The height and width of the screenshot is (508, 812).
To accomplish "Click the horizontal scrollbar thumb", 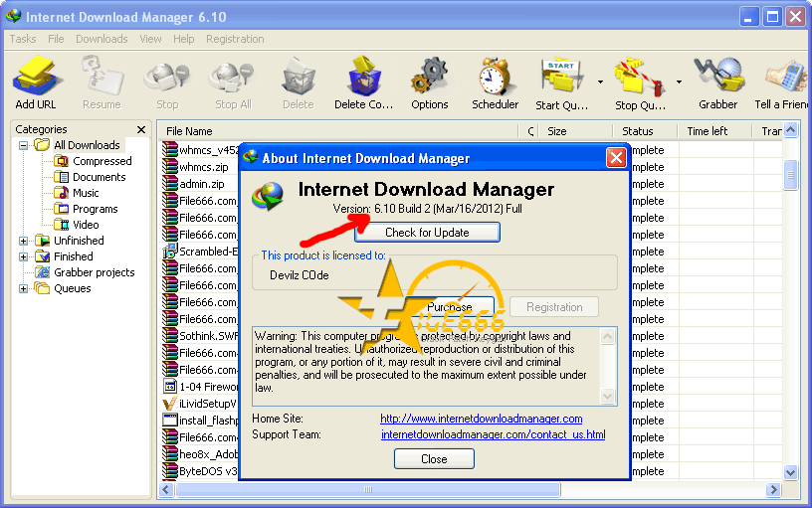I will [x=368, y=489].
